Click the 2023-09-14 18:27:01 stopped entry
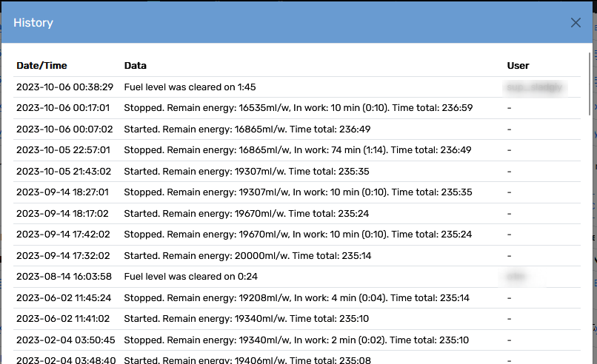Screen dimensions: 597x364 click(x=297, y=192)
